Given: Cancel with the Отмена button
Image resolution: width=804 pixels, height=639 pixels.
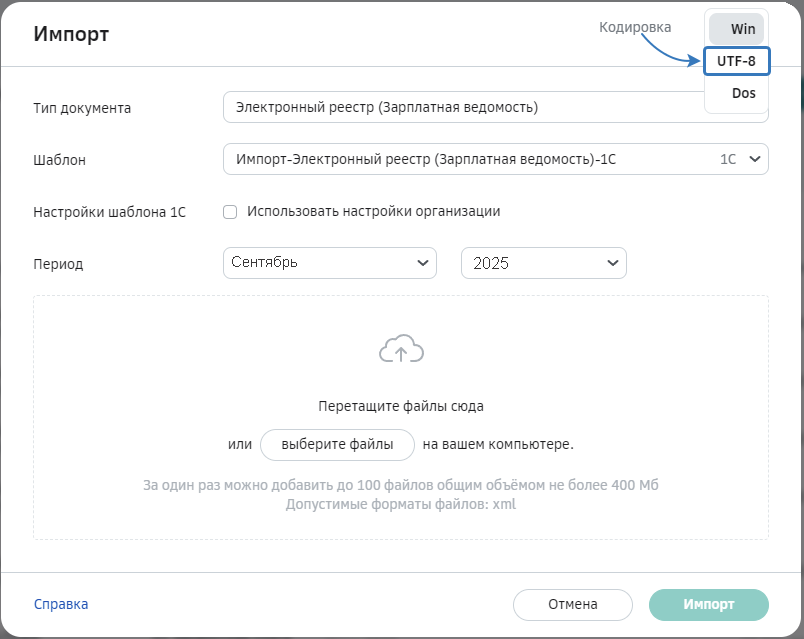Looking at the screenshot, I should coord(573,604).
